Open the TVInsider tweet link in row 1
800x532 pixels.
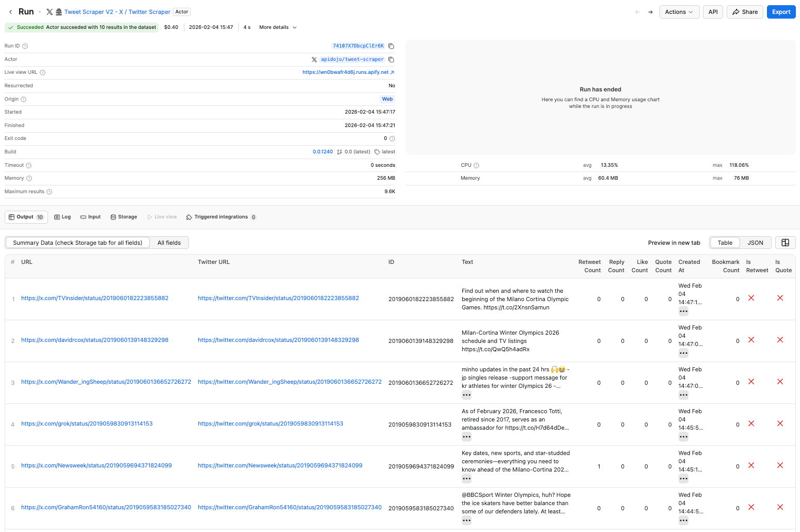click(95, 298)
